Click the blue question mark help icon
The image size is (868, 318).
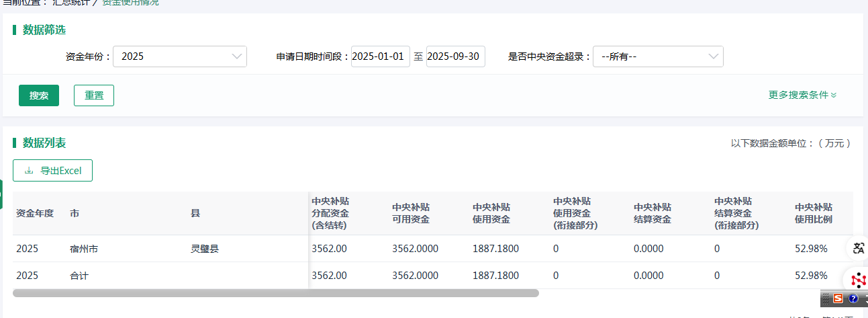click(x=853, y=299)
